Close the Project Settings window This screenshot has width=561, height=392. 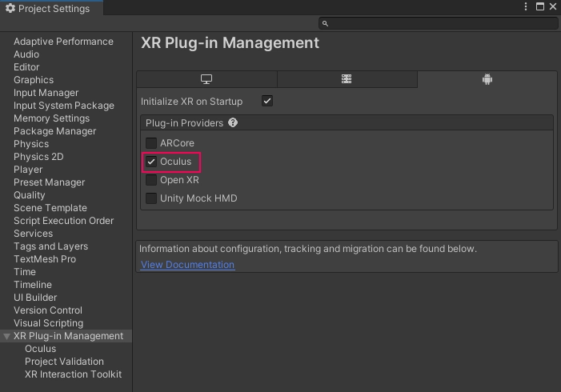point(553,6)
